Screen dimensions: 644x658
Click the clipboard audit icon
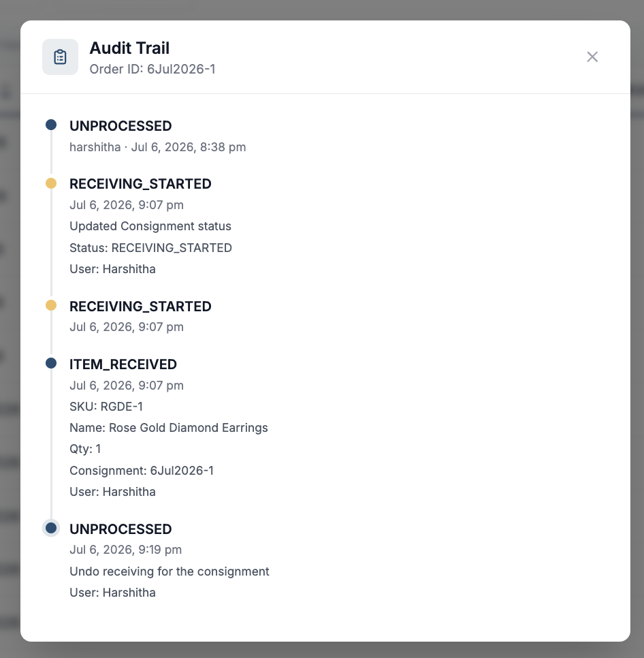point(60,57)
